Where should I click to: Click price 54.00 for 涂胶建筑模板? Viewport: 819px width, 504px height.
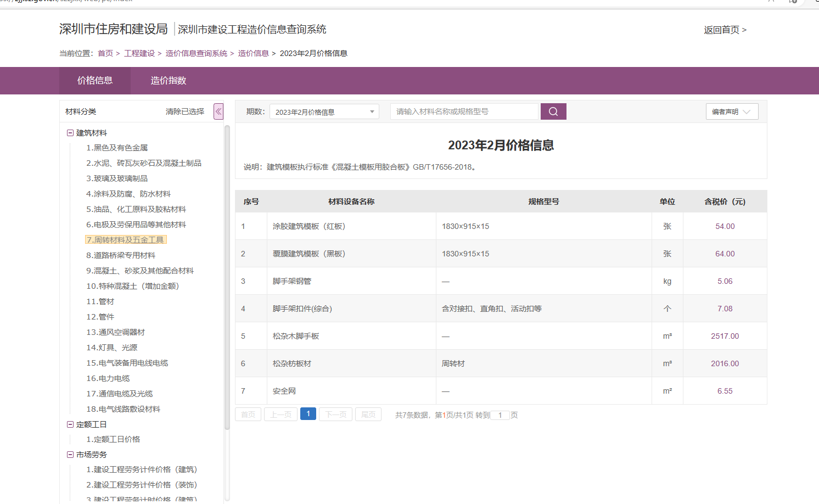point(725,226)
